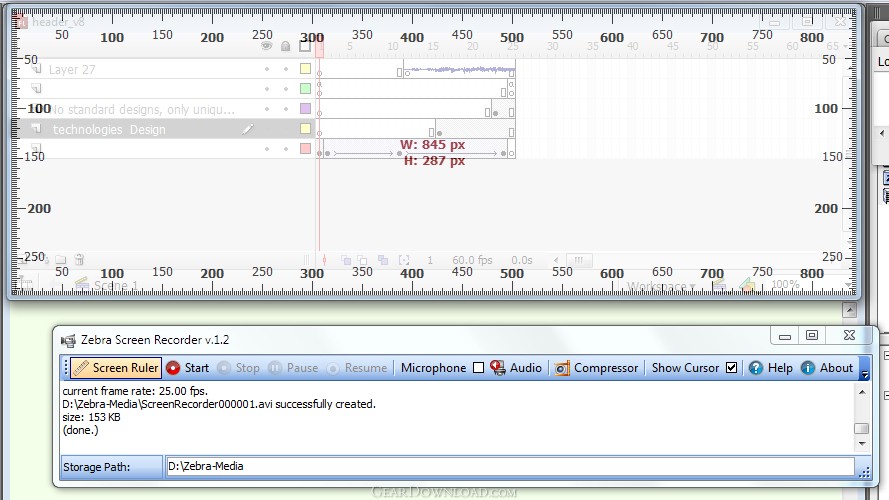The width and height of the screenshot is (889, 500).
Task: Toggle the onion skin outlines button
Action: (x=362, y=260)
